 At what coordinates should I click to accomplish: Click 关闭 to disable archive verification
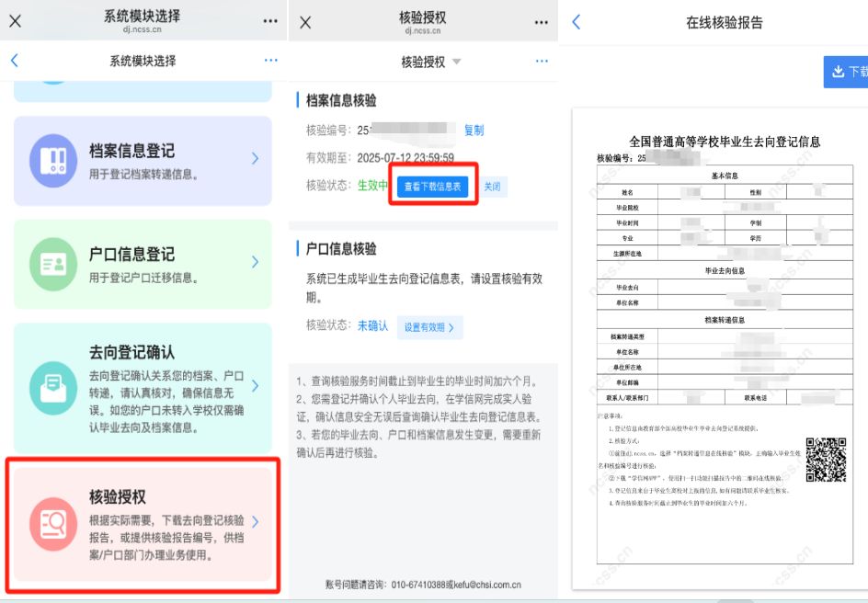[x=493, y=187]
